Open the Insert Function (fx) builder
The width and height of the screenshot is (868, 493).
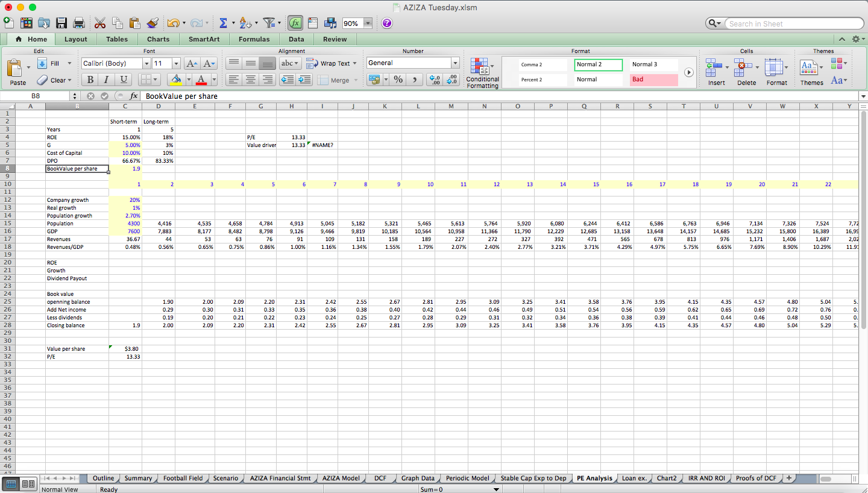pyautogui.click(x=295, y=22)
